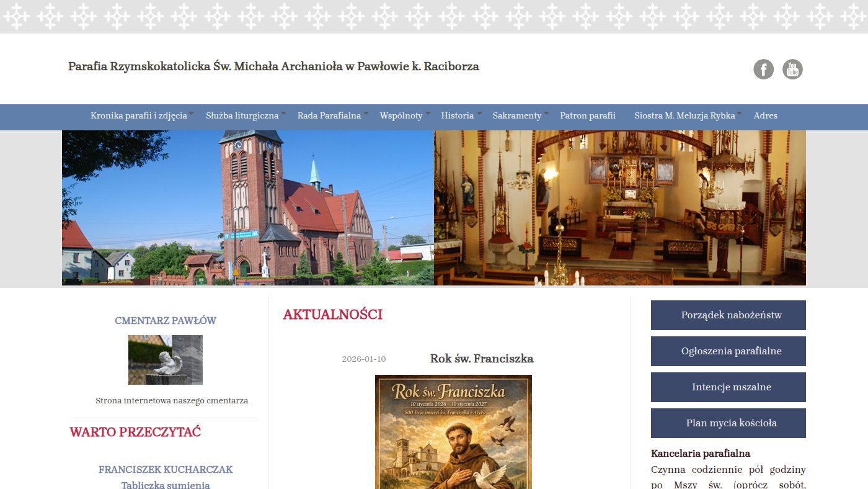The height and width of the screenshot is (489, 868).
Task: Open the Adres menu item
Action: 766,115
